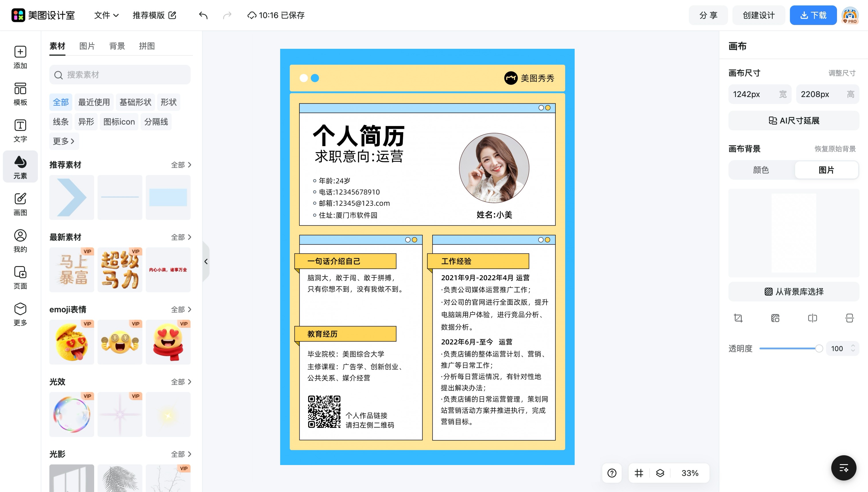Select the heart-eyes emoji with scarf

coord(168,342)
